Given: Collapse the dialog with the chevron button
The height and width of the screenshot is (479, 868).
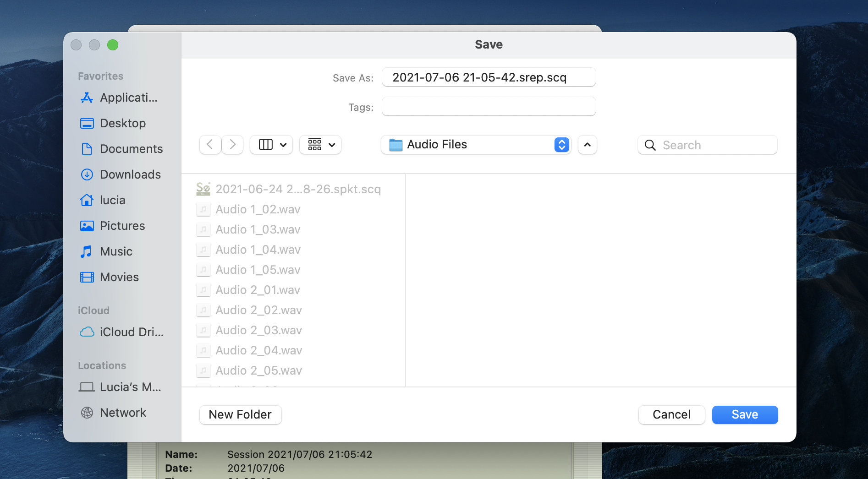Looking at the screenshot, I should [587, 145].
